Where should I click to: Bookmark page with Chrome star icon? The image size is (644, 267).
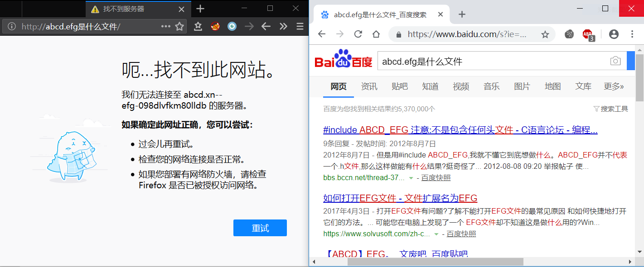(545, 34)
